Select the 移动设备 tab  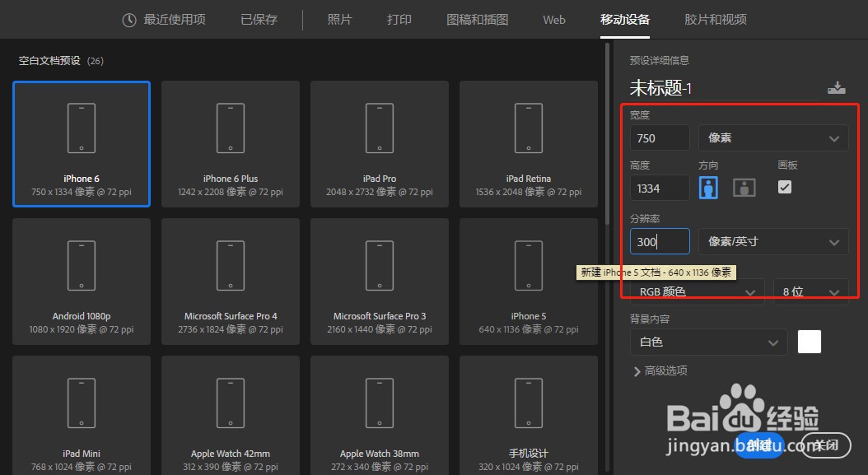(x=625, y=20)
